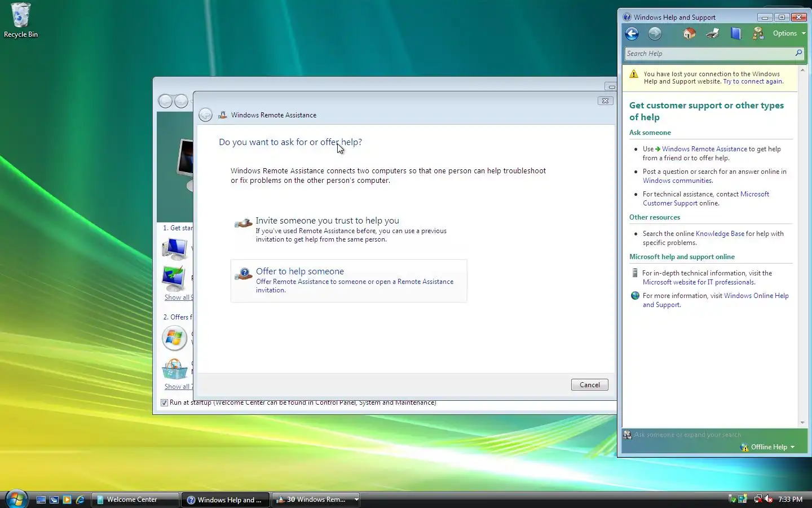Click 'Try to connect again' link
The width and height of the screenshot is (812, 508).
point(753,81)
